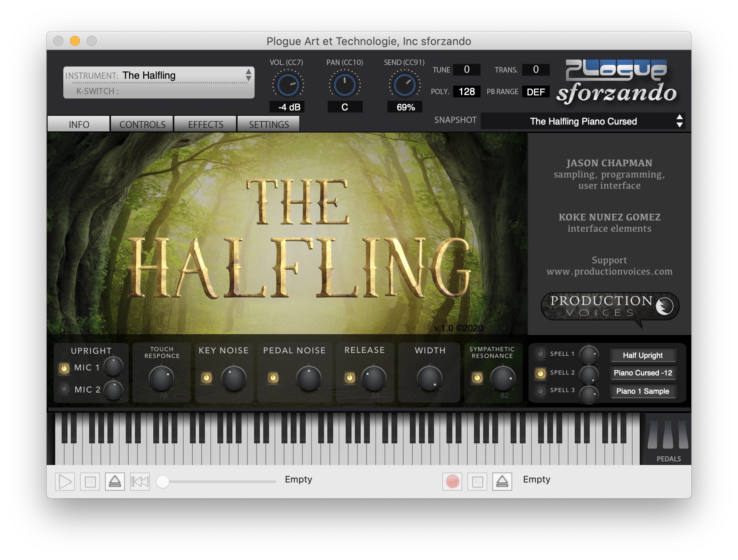Enable the Spell 3 power button
Image resolution: width=738 pixels, height=560 pixels.
click(541, 391)
